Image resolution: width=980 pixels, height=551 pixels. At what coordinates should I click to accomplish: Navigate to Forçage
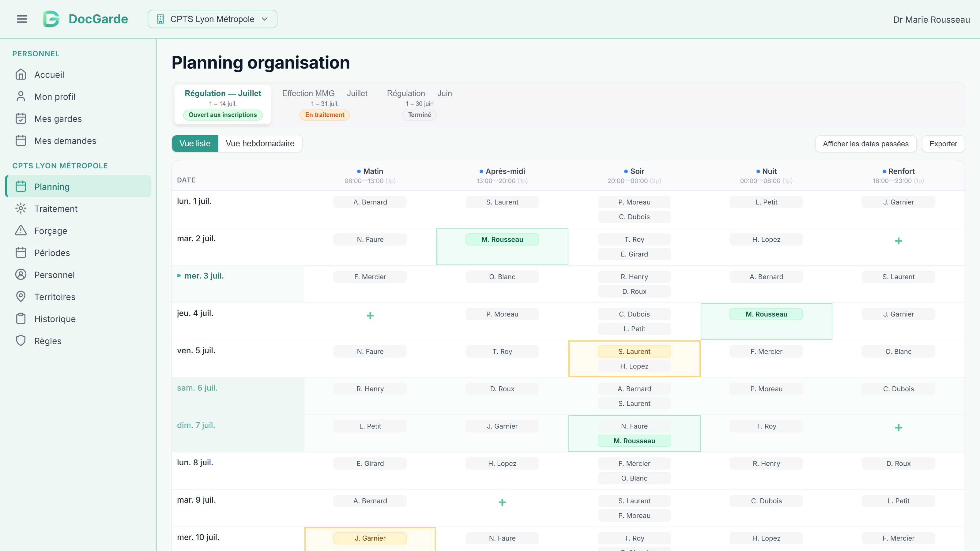(78, 231)
